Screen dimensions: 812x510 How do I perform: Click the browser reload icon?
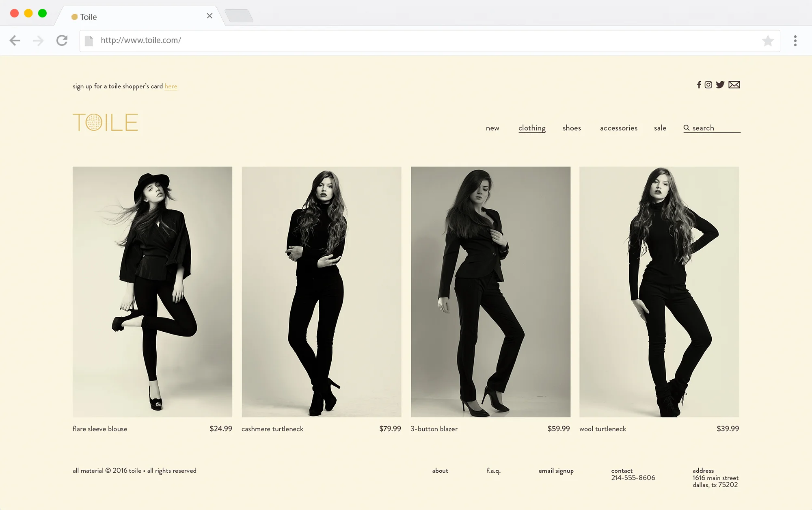click(62, 40)
